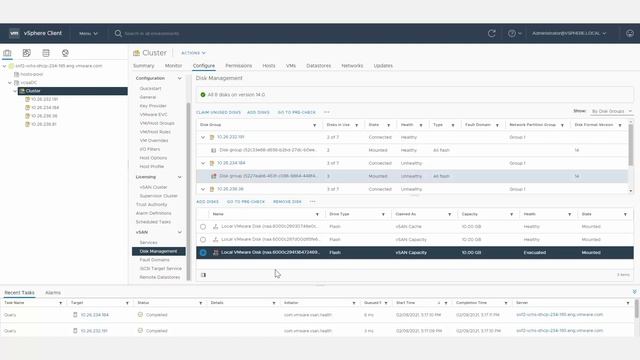
Task: Switch to the Datastores tab
Action: (x=319, y=66)
